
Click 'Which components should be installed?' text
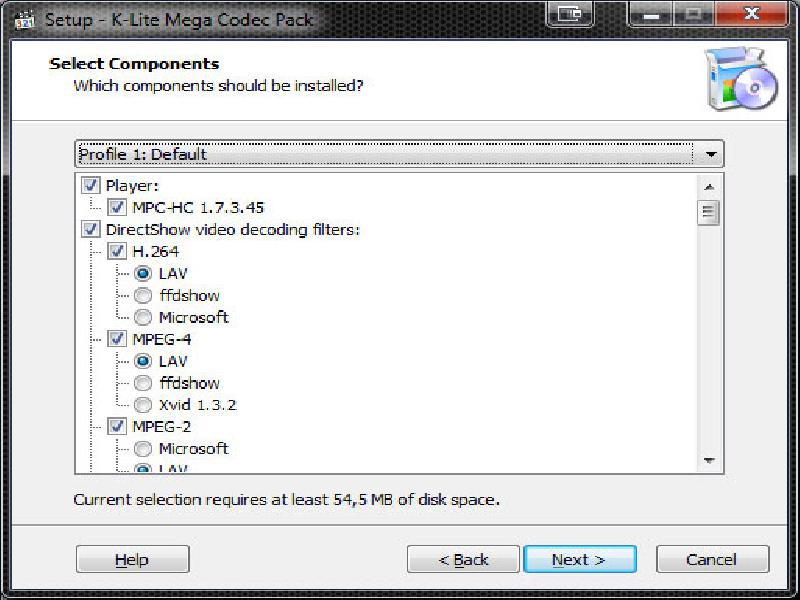pos(218,85)
